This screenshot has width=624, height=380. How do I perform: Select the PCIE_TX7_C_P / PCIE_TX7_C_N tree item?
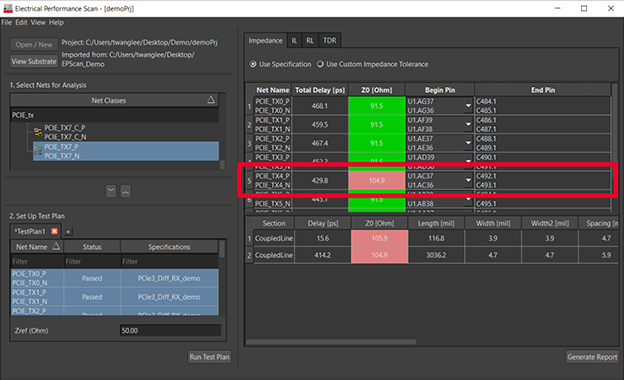click(126, 132)
